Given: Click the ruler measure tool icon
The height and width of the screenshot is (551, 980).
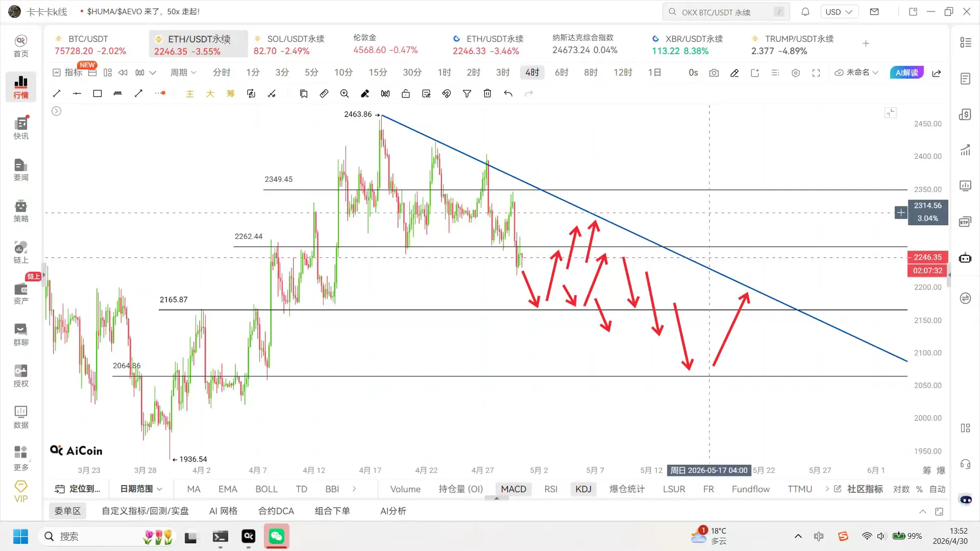Looking at the screenshot, I should pyautogui.click(x=324, y=93).
